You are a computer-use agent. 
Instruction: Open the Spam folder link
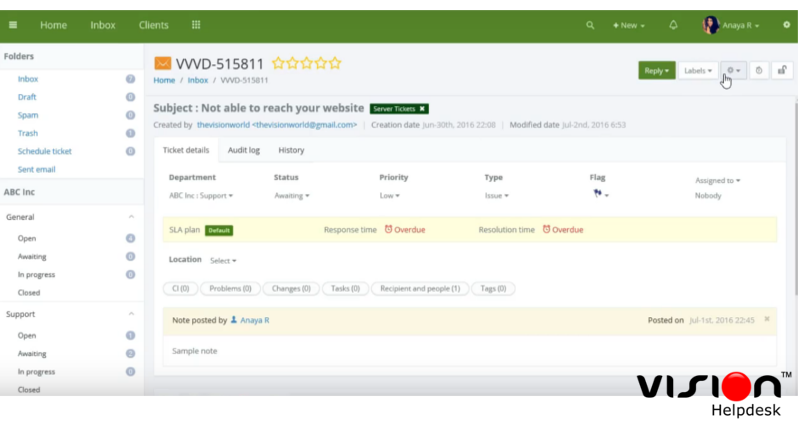pos(27,115)
